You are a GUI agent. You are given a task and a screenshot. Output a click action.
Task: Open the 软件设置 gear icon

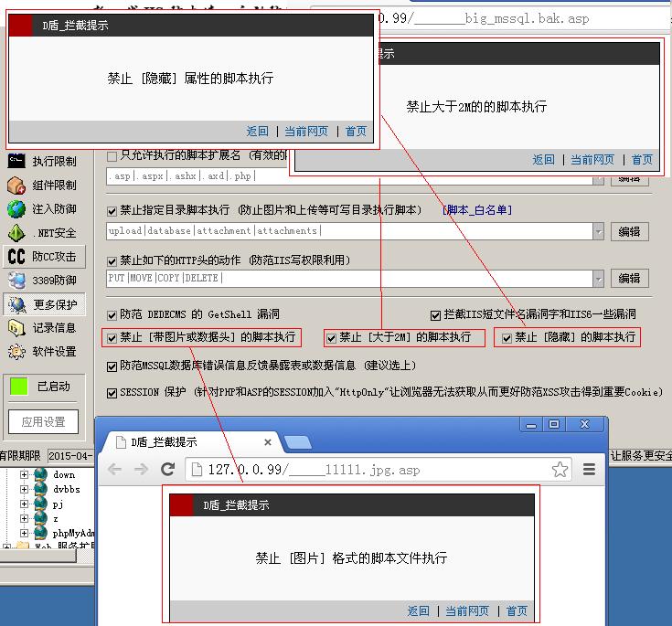pos(16,352)
